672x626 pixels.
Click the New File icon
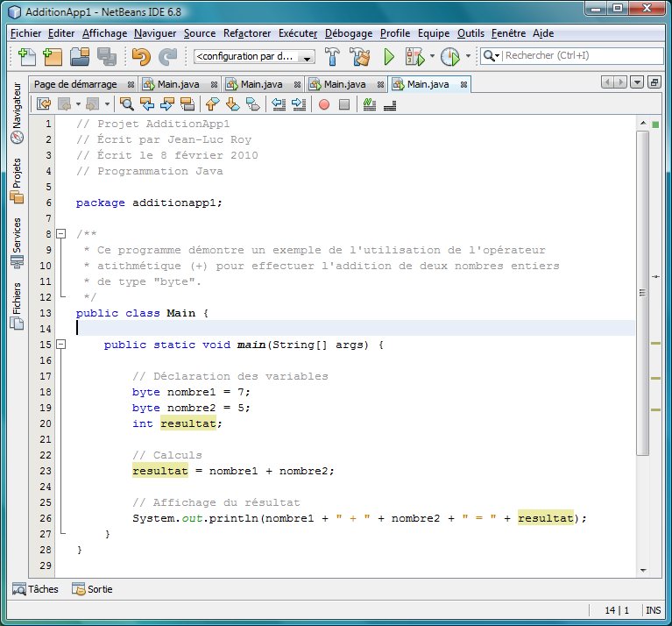(x=27, y=57)
